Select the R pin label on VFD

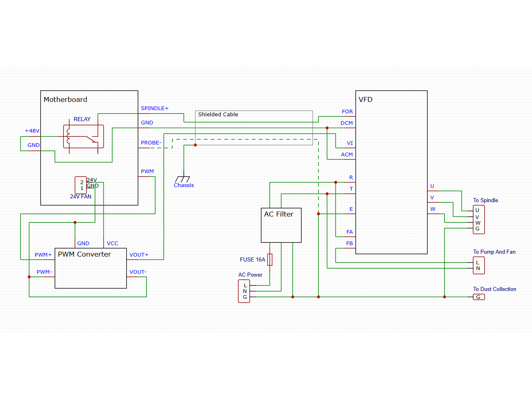(x=351, y=178)
